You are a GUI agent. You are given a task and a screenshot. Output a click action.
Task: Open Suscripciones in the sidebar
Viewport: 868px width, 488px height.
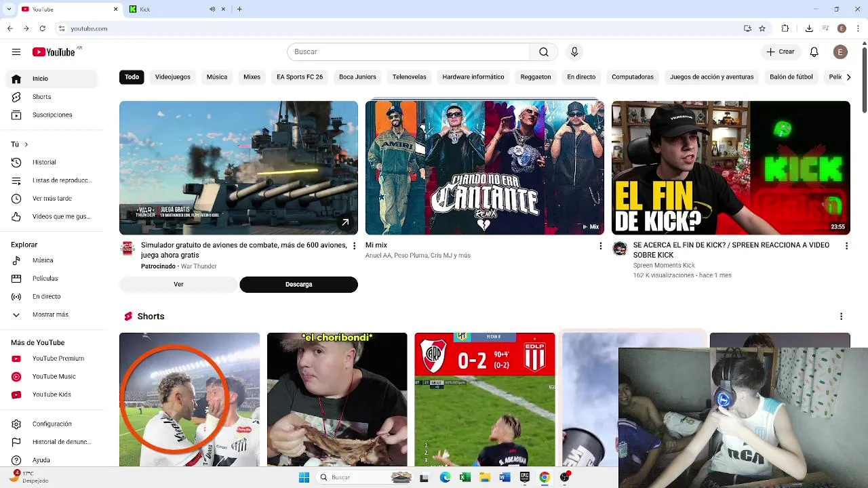[x=52, y=115]
